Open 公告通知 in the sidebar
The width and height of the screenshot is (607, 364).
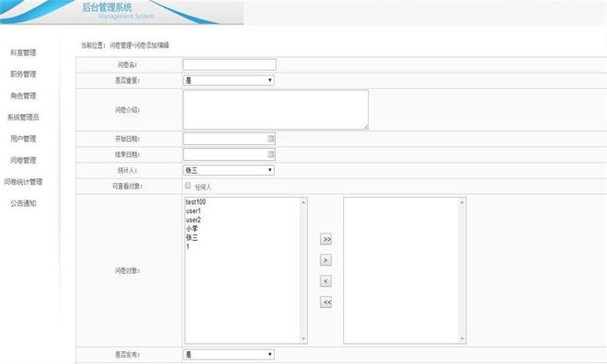pyautogui.click(x=23, y=203)
